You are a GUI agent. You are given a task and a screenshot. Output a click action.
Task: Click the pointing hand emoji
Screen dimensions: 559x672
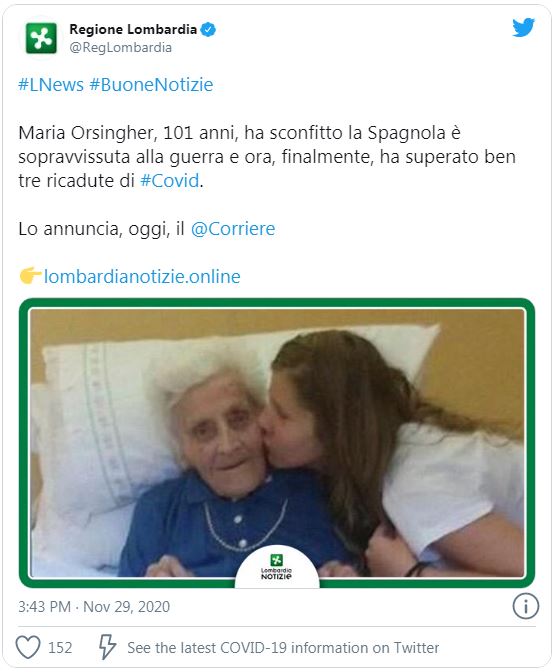[x=30, y=276]
